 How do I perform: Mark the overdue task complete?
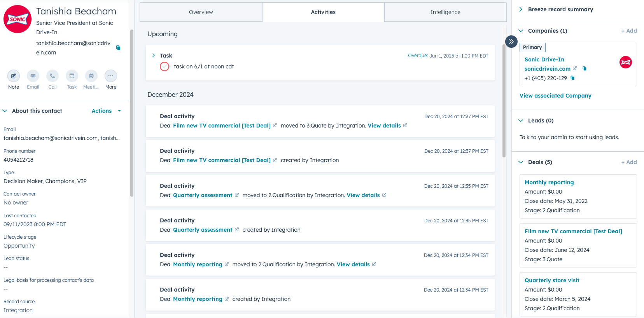[164, 66]
